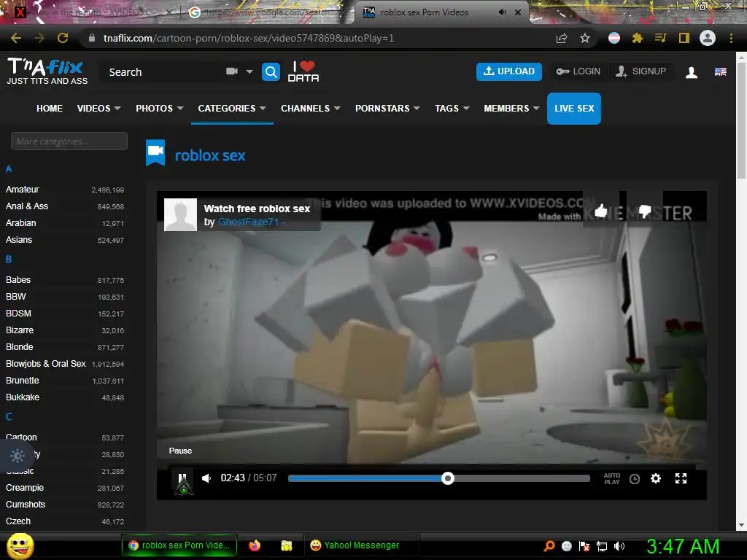Launch Firefox from the taskbar
The image size is (747, 560).
click(x=255, y=545)
